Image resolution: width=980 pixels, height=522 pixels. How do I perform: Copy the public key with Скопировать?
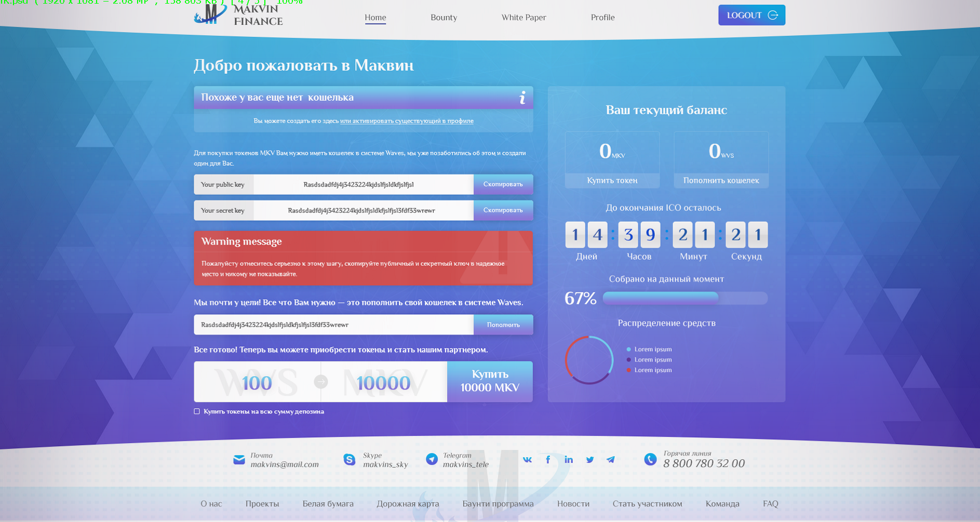(x=503, y=184)
